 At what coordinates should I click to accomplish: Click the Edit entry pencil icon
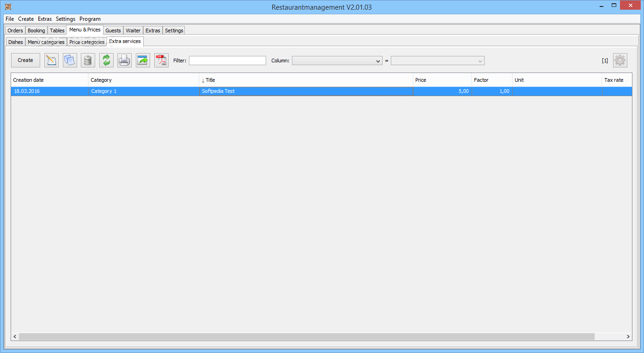click(51, 60)
